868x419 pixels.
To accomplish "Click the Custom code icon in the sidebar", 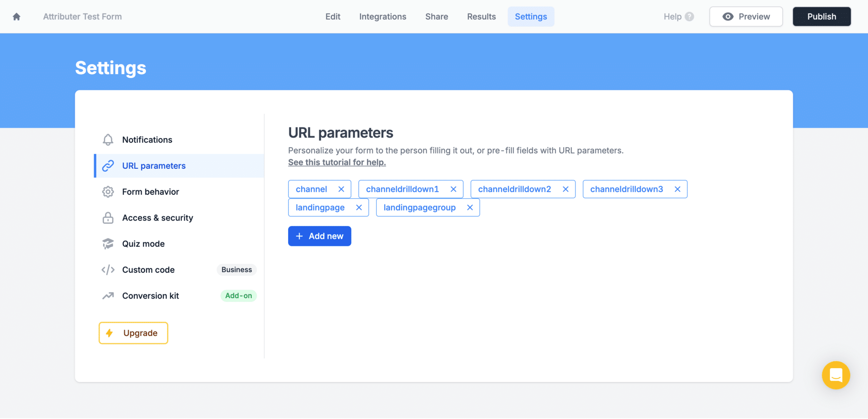I will point(108,270).
